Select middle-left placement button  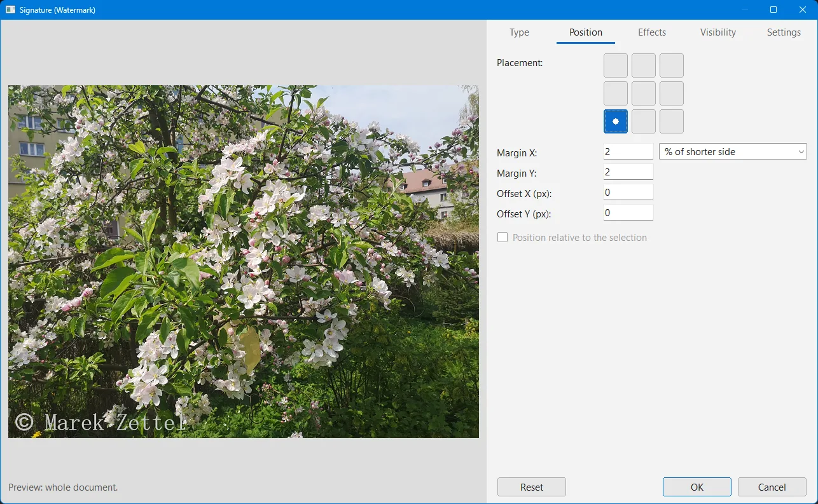tap(616, 93)
